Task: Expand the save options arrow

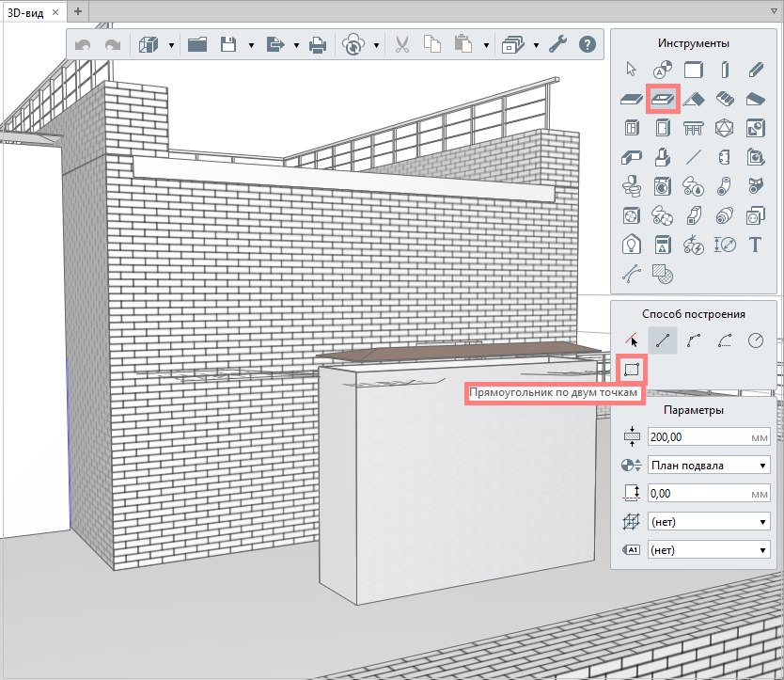Action: (252, 45)
